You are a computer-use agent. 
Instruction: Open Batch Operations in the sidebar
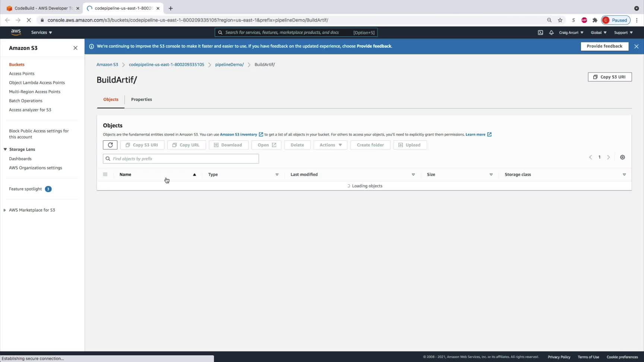(26, 101)
